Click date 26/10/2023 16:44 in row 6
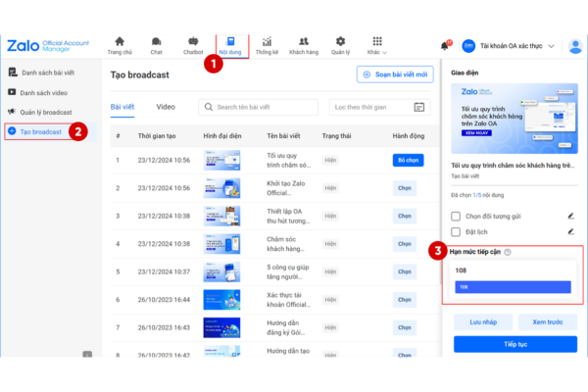This screenshot has width=588, height=392. [x=164, y=299]
